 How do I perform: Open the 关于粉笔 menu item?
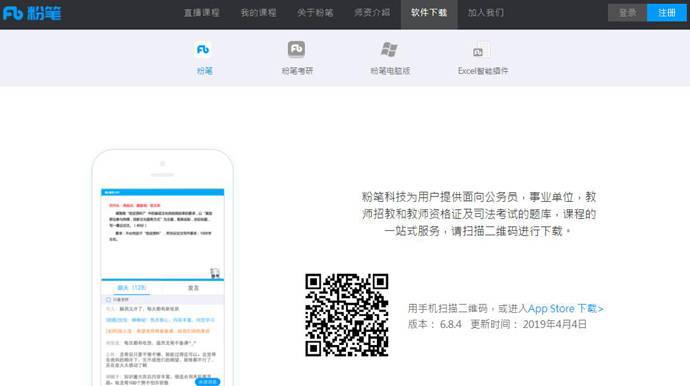(315, 13)
